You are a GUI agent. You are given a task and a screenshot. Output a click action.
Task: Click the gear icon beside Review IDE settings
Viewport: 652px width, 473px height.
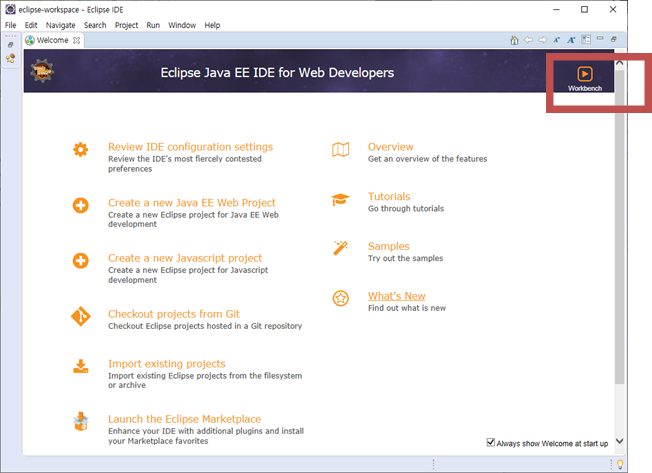[x=81, y=150]
